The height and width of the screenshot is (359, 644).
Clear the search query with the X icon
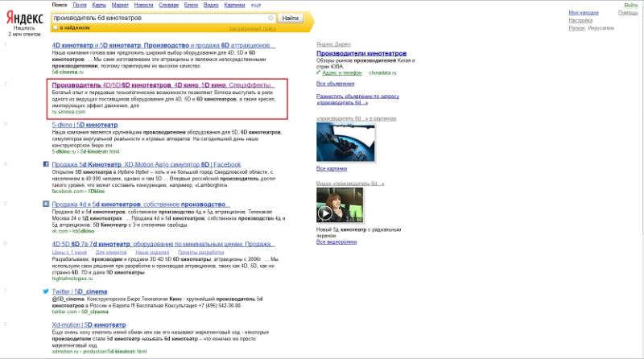(x=271, y=18)
